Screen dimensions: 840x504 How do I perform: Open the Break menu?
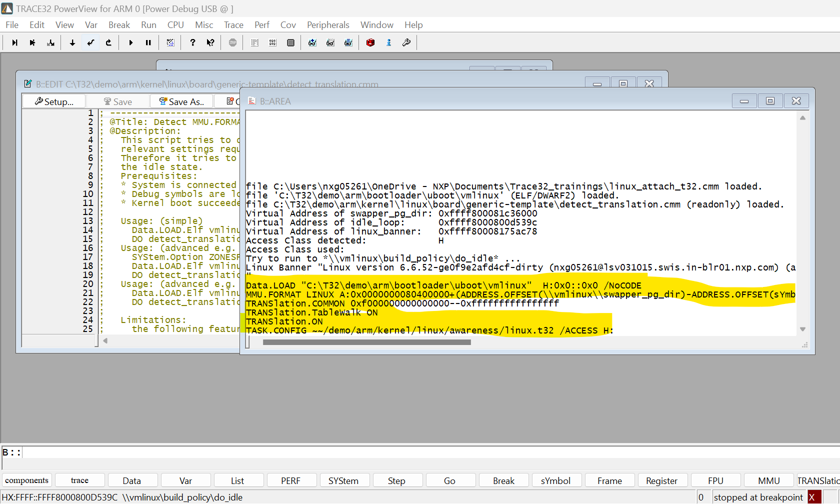(x=119, y=24)
